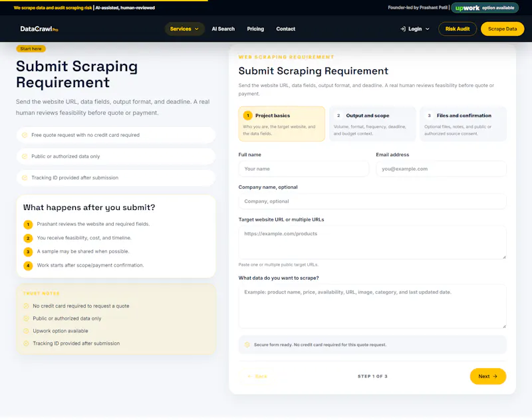Expand the Services dropdown menu

(x=185, y=29)
